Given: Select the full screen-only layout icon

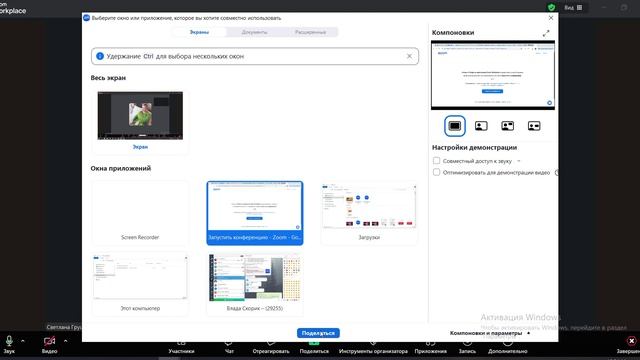Looking at the screenshot, I should (455, 126).
